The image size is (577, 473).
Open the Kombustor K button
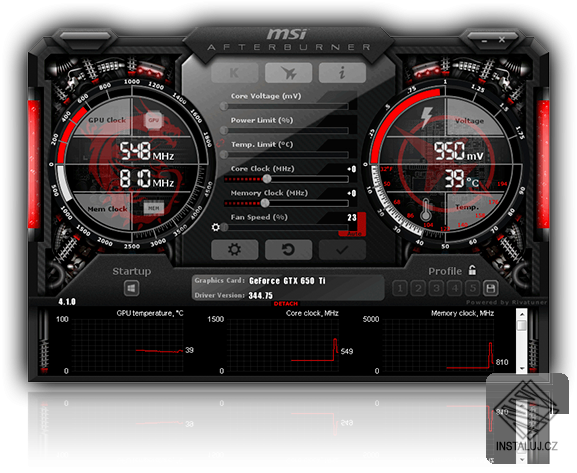click(234, 73)
